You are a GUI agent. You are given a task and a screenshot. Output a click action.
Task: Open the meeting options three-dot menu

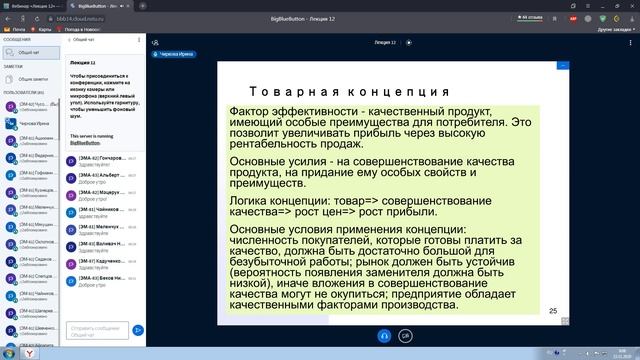(x=630, y=42)
